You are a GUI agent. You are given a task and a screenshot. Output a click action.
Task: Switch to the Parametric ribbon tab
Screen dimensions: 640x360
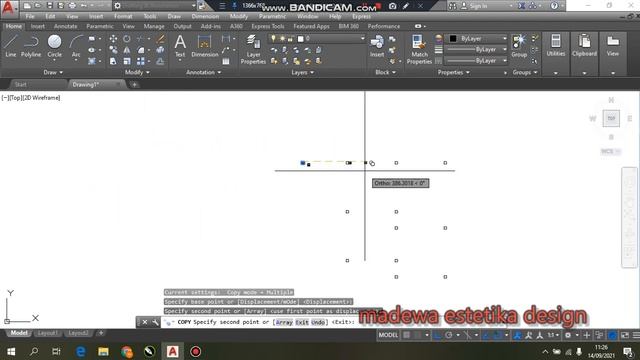pyautogui.click(x=100, y=26)
